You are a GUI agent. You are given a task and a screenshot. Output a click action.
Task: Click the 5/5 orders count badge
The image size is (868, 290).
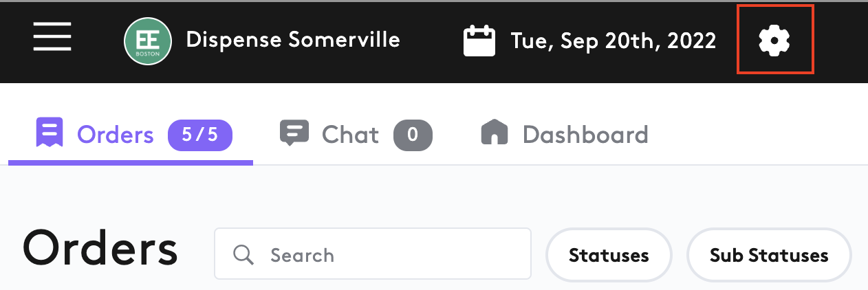200,135
